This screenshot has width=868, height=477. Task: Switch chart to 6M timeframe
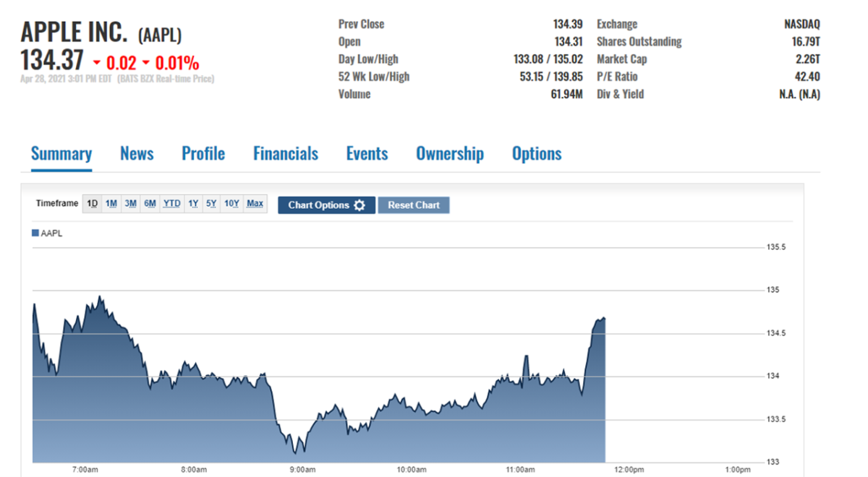pos(150,204)
